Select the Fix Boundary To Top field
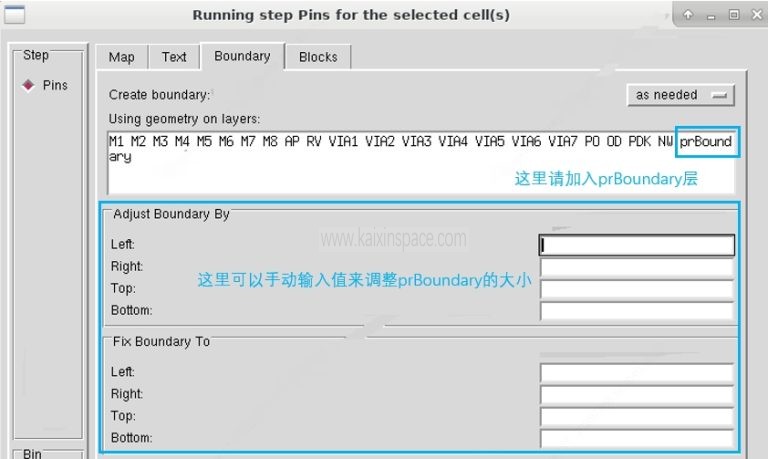The height and width of the screenshot is (459, 768). pyautogui.click(x=637, y=416)
